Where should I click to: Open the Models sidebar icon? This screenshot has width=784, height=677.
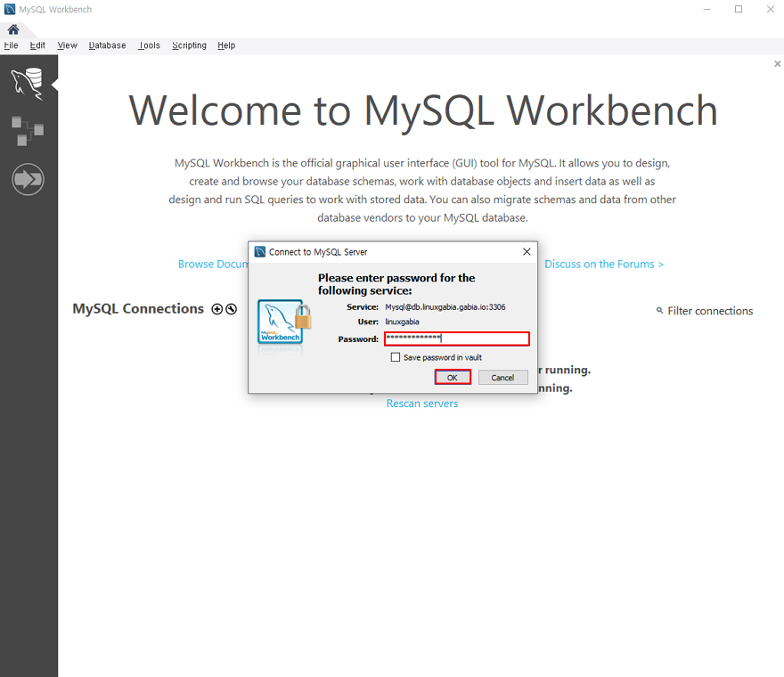click(x=28, y=130)
